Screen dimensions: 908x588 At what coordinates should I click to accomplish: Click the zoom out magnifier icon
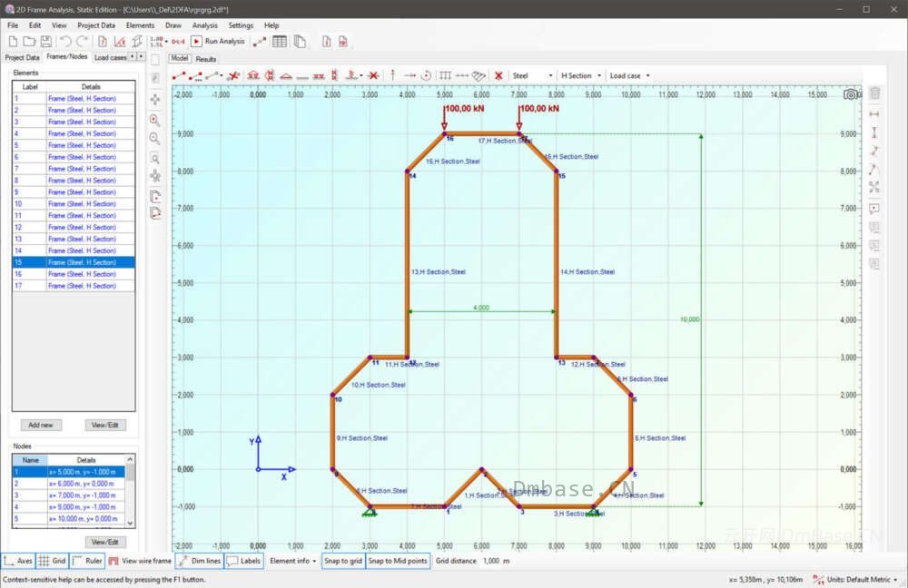[x=154, y=138]
